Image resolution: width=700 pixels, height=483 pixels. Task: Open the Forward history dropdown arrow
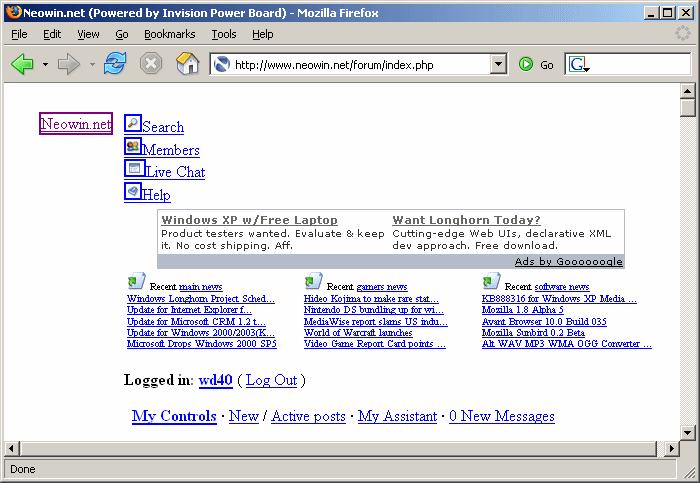pyautogui.click(x=92, y=65)
